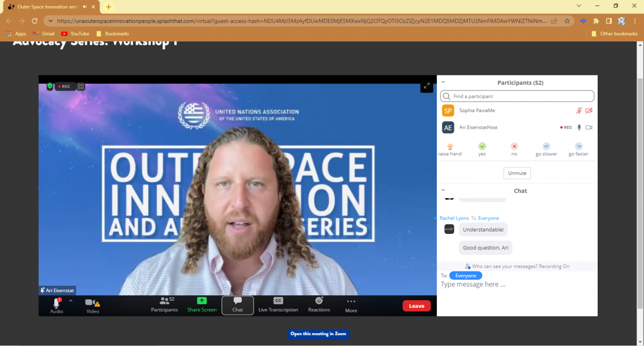Open a new tab with the plus button
Image resolution: width=644 pixels, height=346 pixels.
click(x=108, y=7)
